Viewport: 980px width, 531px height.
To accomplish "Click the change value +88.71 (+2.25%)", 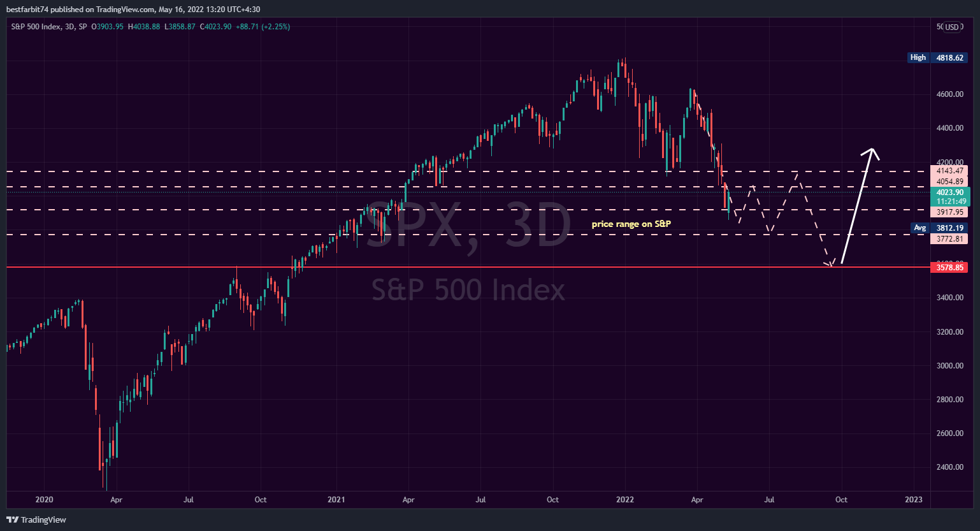I will [263, 27].
